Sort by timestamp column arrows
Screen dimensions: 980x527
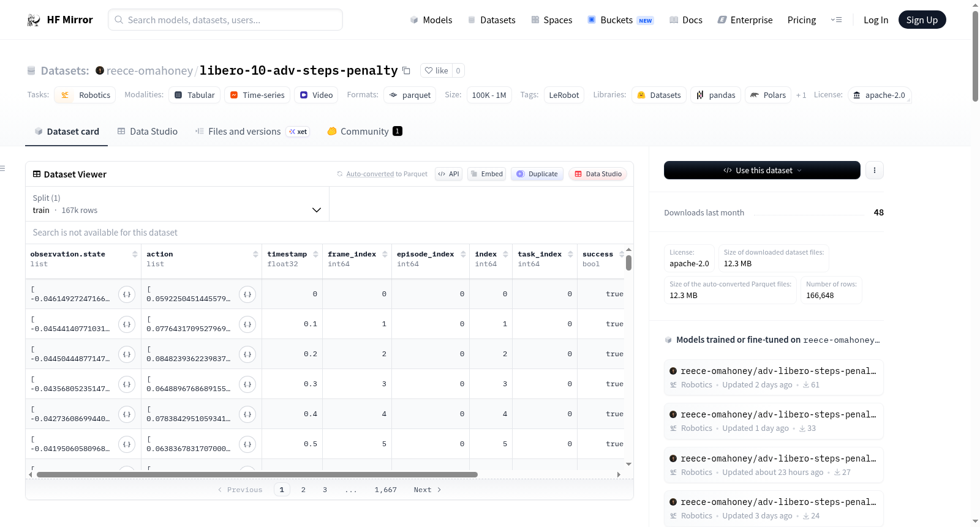[315, 254]
